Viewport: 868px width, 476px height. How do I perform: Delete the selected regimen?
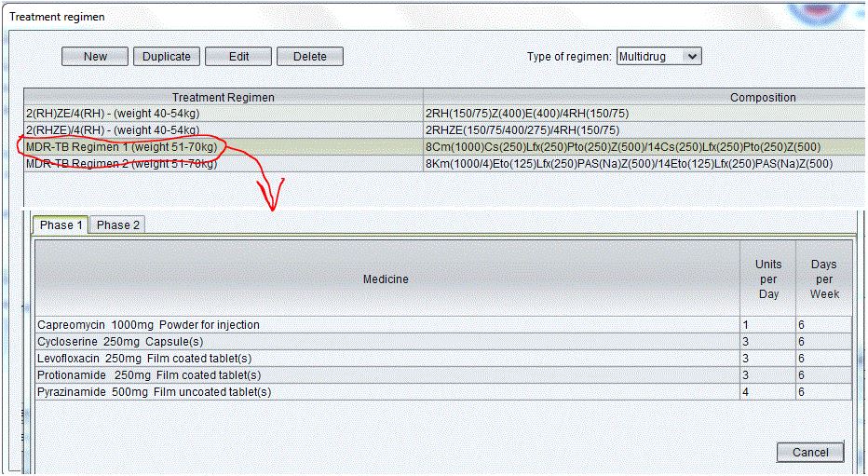pos(310,57)
